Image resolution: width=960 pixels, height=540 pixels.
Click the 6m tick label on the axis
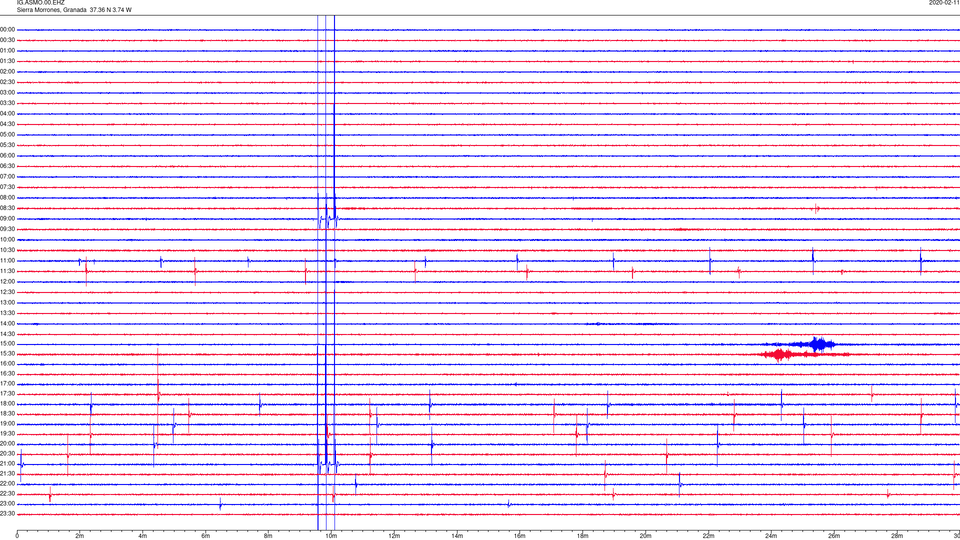pos(205,536)
